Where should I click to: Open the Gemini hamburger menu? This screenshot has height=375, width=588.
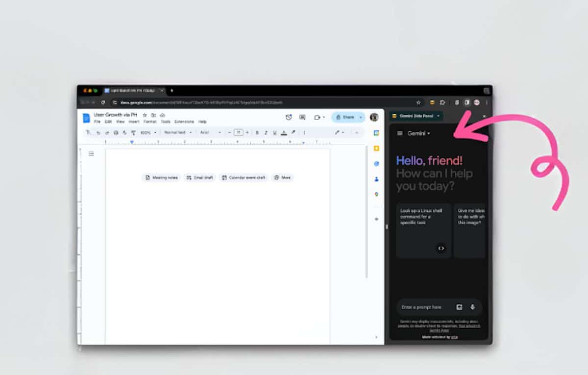(x=400, y=133)
